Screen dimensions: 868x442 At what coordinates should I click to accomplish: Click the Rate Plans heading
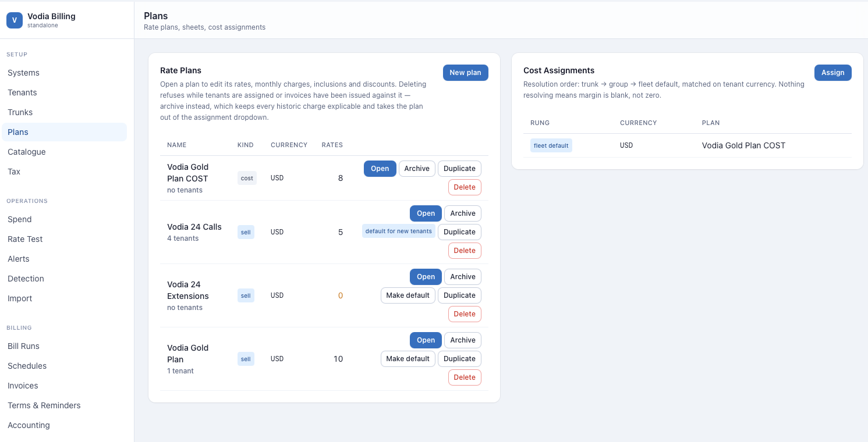click(180, 70)
